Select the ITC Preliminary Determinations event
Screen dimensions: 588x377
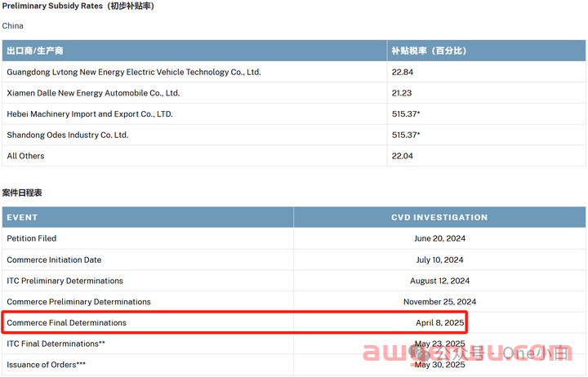click(65, 281)
